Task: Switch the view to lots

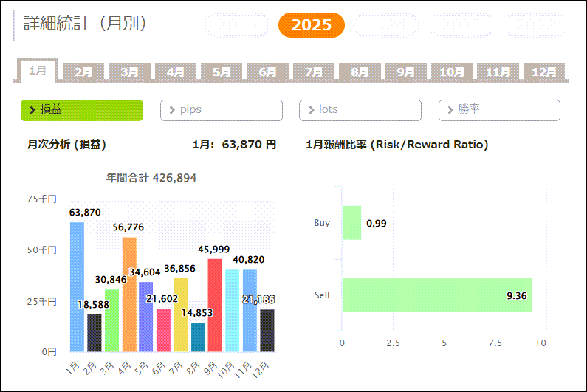Action: point(360,110)
